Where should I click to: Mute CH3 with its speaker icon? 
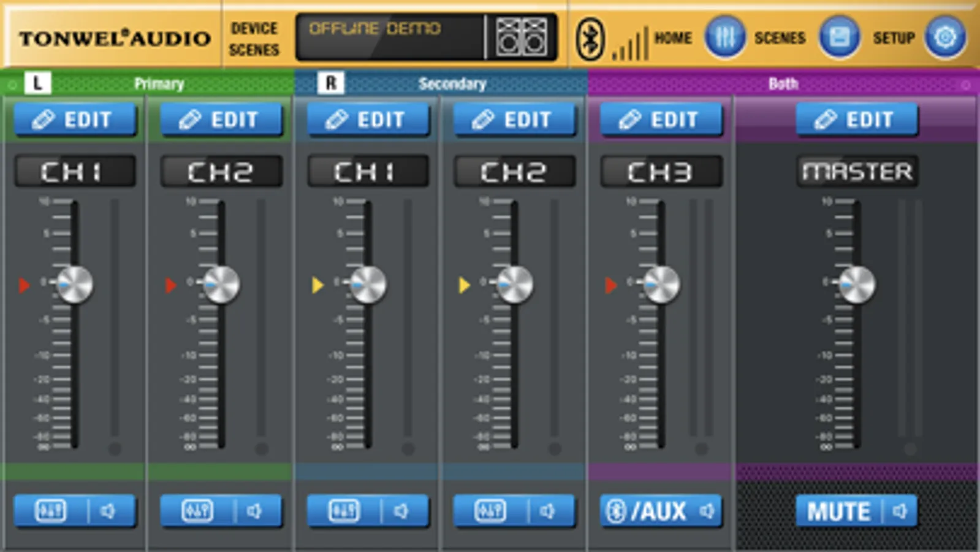(x=708, y=511)
